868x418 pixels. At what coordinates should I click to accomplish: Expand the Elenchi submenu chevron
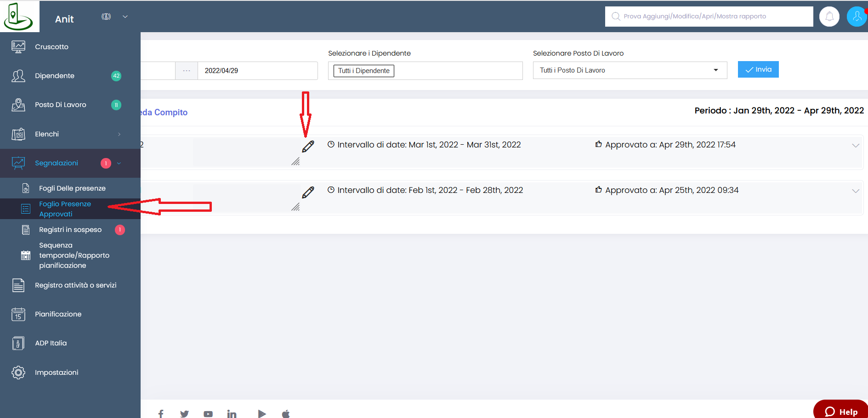[x=119, y=134]
